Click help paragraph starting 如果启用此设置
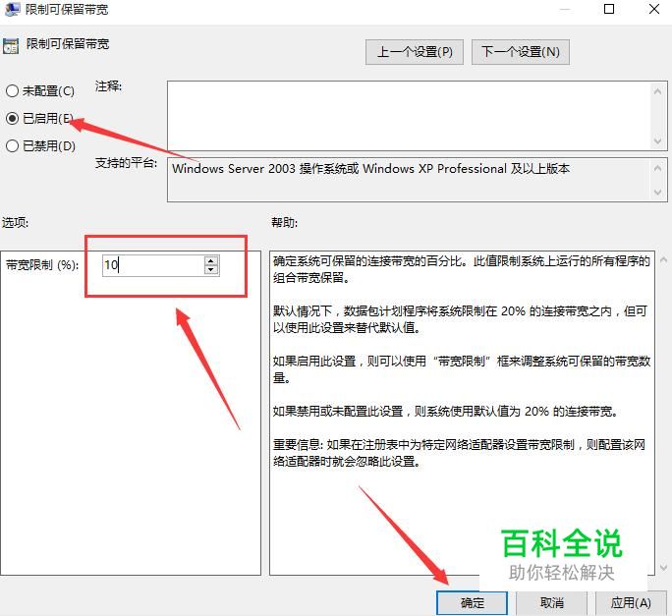The width and height of the screenshot is (672, 616). click(x=462, y=369)
